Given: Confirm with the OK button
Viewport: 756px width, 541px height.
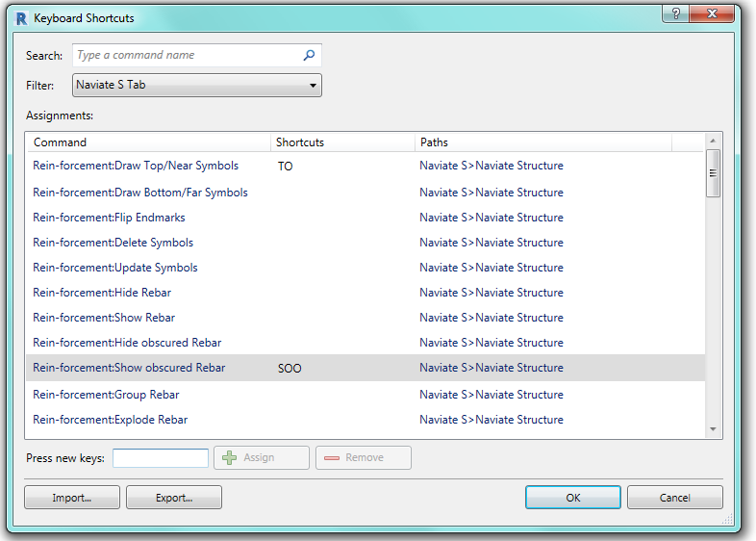Looking at the screenshot, I should click(572, 498).
